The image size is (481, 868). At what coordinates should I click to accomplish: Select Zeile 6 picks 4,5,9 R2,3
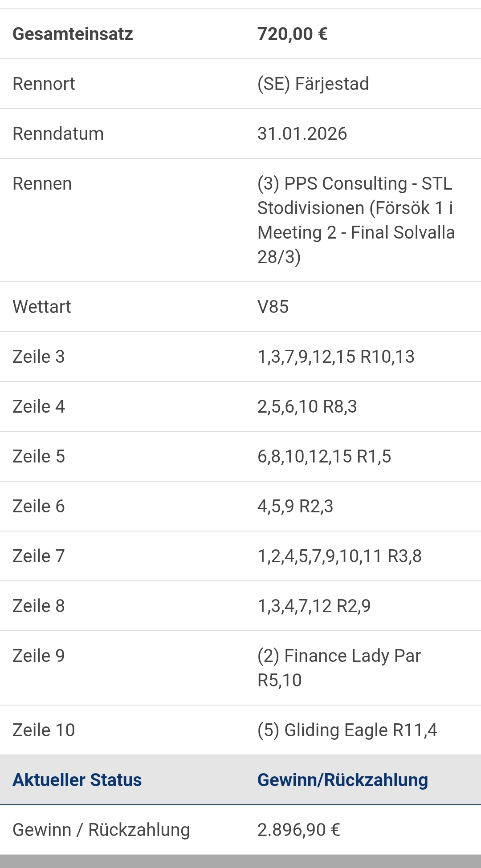295,507
